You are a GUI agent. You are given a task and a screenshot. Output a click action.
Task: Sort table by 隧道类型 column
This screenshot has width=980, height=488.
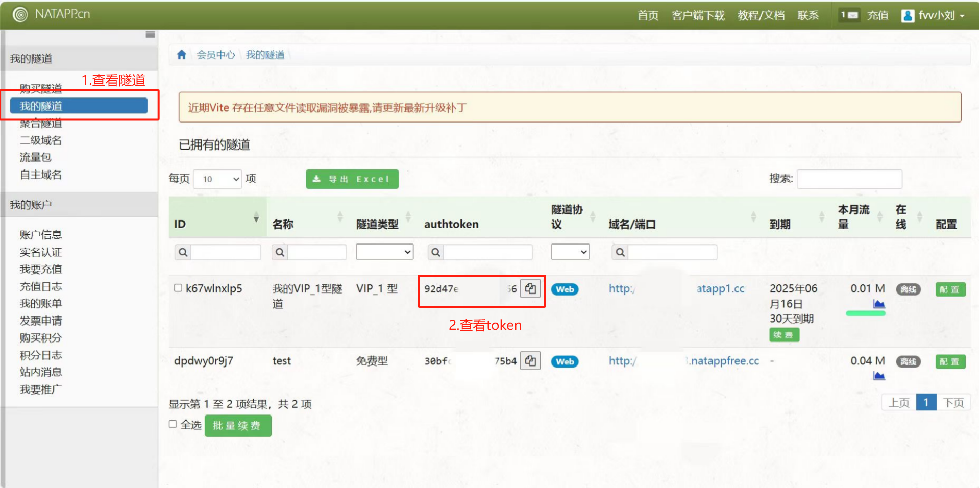(x=384, y=217)
